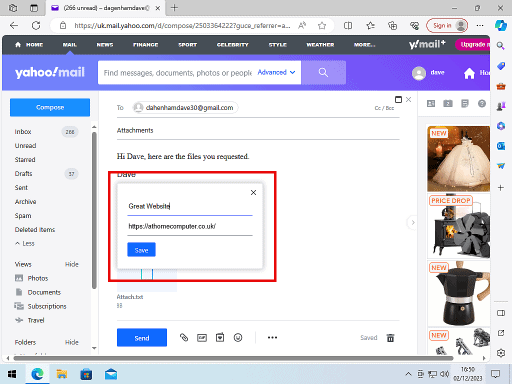The height and width of the screenshot is (384, 512).
Task: Click the magnifier search button
Action: coord(323,72)
